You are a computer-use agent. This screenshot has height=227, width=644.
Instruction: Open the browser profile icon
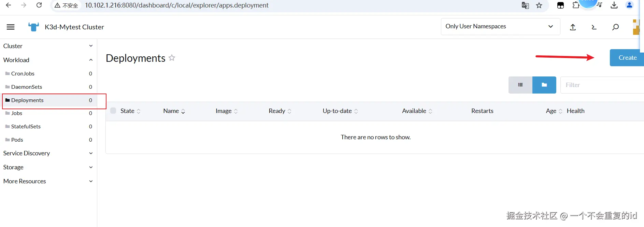click(x=630, y=5)
